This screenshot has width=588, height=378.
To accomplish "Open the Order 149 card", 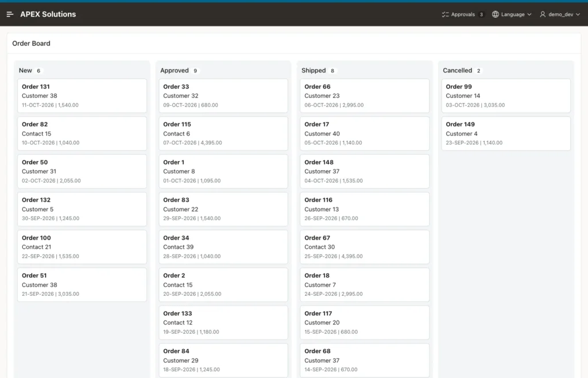I will (506, 133).
